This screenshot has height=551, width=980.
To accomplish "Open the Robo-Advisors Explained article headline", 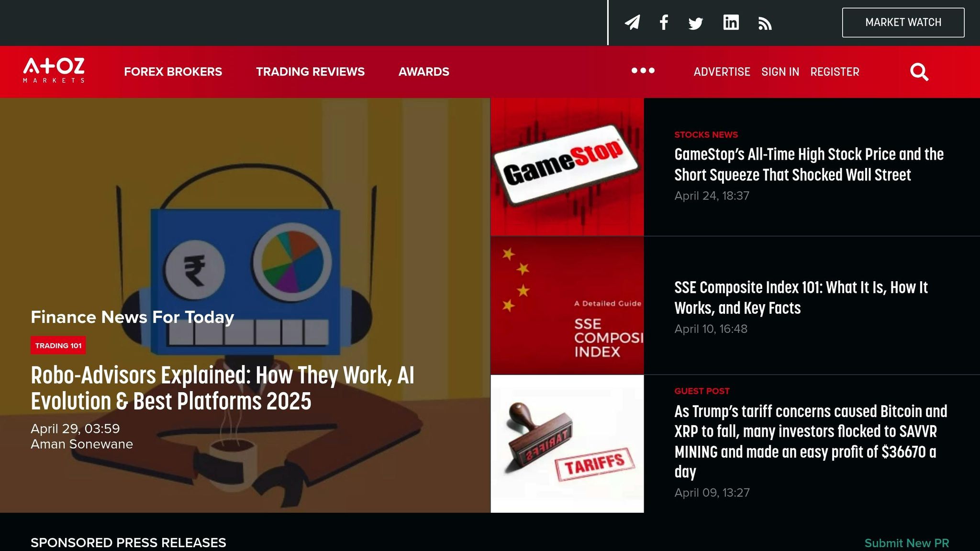I will (x=223, y=388).
